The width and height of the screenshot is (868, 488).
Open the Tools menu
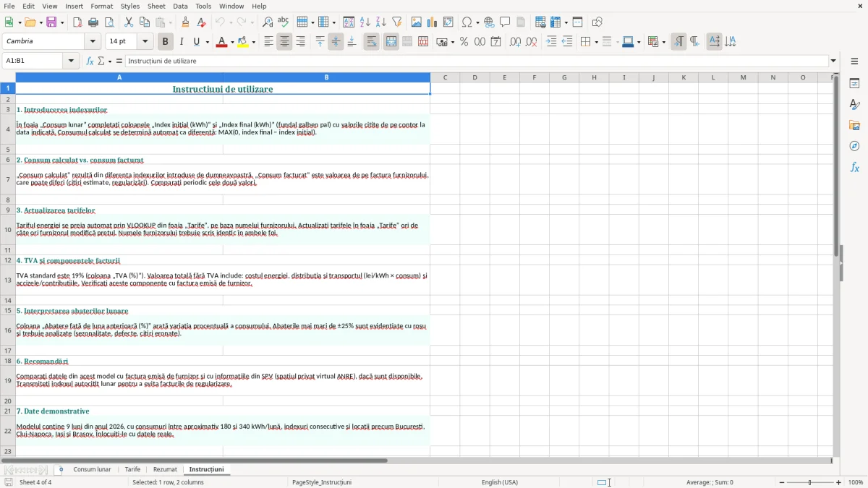[x=203, y=6]
